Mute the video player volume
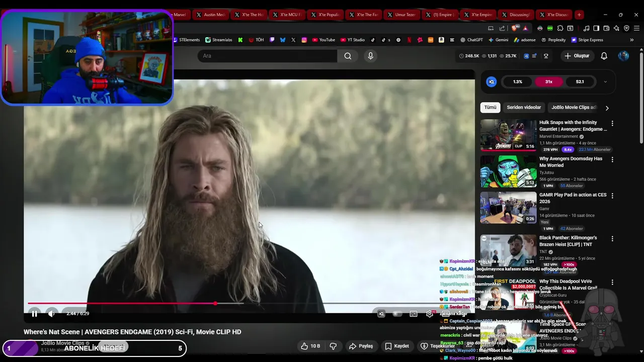The height and width of the screenshot is (362, 644). (51, 314)
